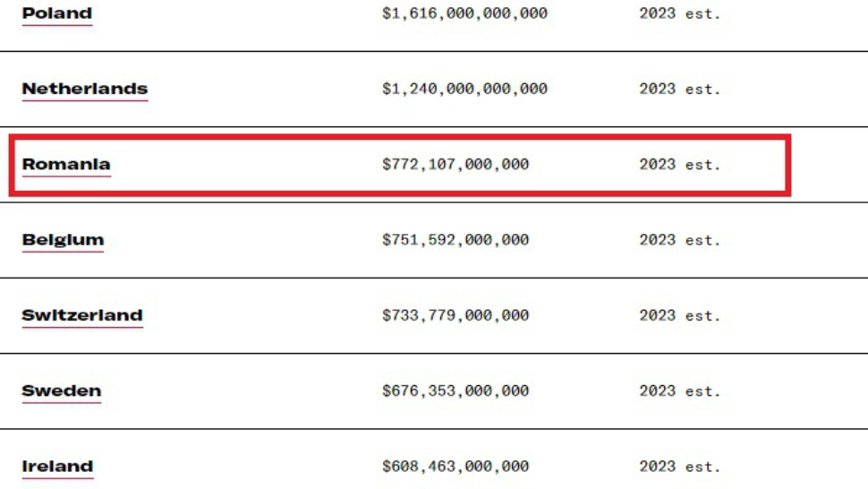
Task: Click Ireland's $608,463,000,000 value
Action: tap(455, 466)
